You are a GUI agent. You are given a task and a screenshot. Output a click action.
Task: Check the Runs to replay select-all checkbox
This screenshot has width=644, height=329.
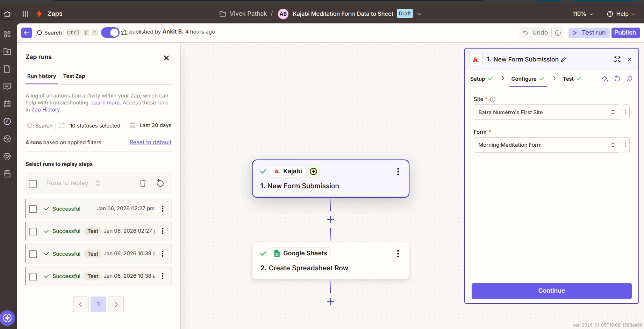coord(33,184)
